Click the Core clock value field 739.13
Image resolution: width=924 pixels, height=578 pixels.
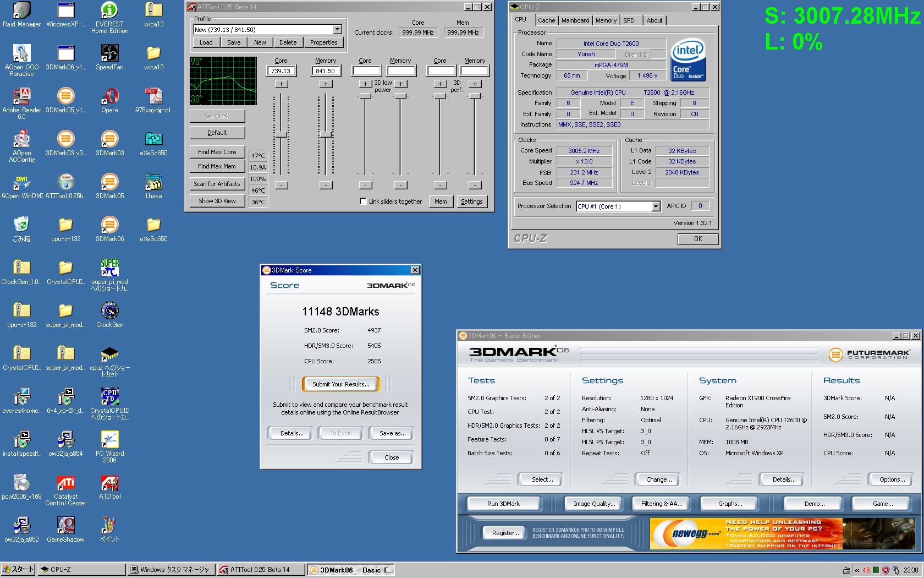click(x=281, y=71)
